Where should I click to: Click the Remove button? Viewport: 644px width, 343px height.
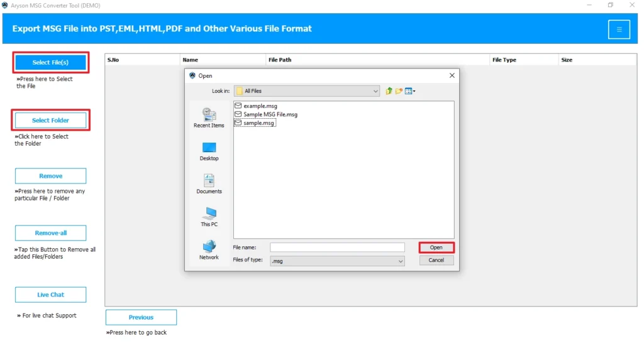coord(50,176)
